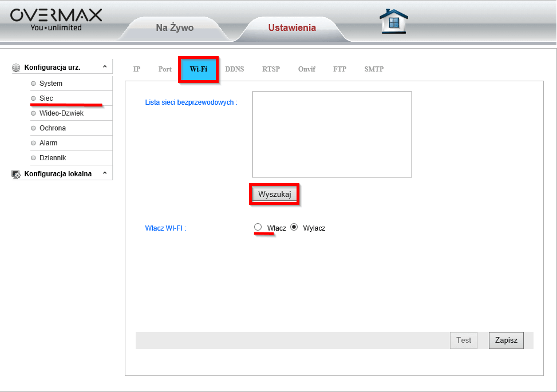
Task: Switch to the Na Żywo tab
Action: (x=175, y=27)
